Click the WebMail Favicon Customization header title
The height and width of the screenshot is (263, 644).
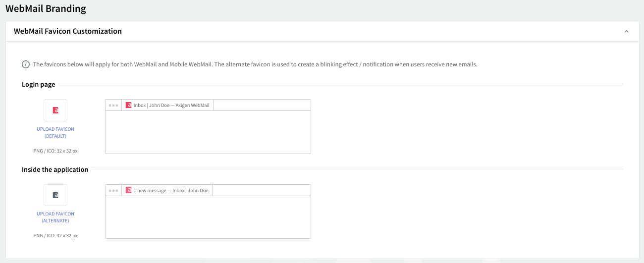(68, 31)
